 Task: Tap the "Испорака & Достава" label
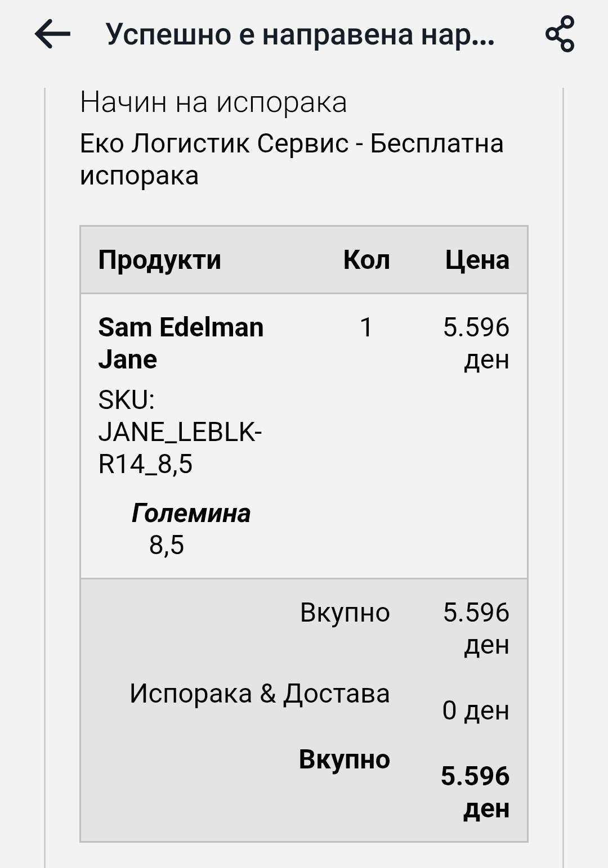click(260, 694)
